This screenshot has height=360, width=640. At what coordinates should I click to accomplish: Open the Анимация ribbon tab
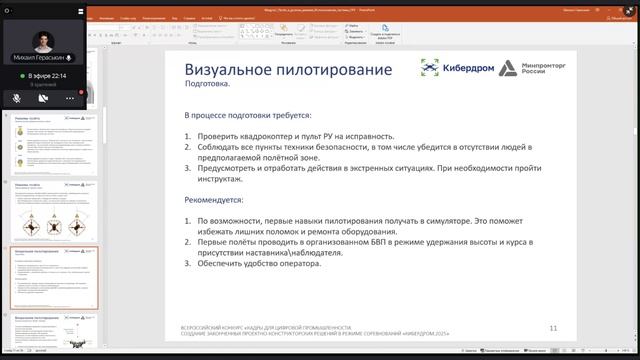pos(107,18)
